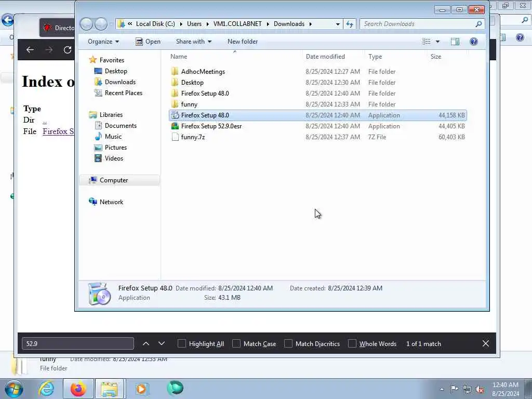Switch to Windows Explorer taskbar button
The width and height of the screenshot is (532, 399).
click(110, 389)
